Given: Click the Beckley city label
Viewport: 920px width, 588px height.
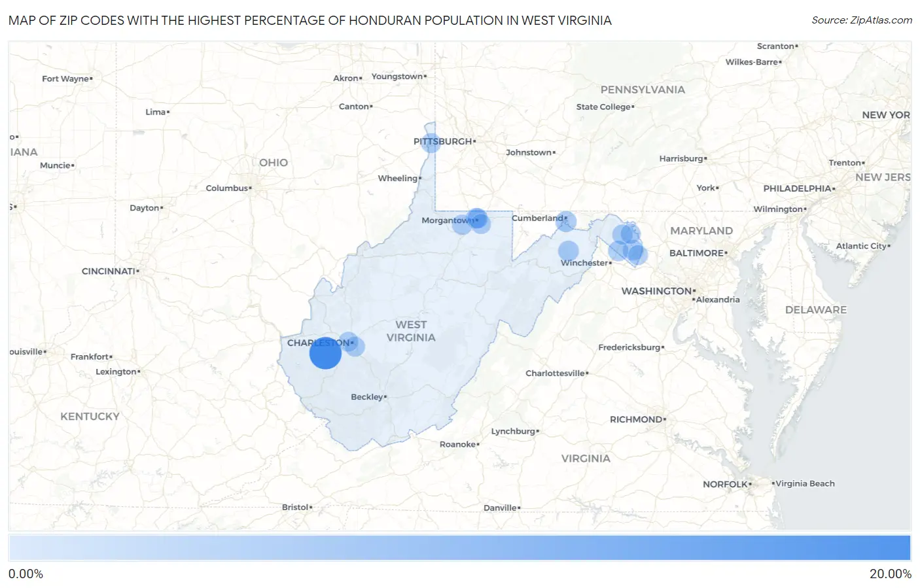Looking at the screenshot, I should click(367, 397).
